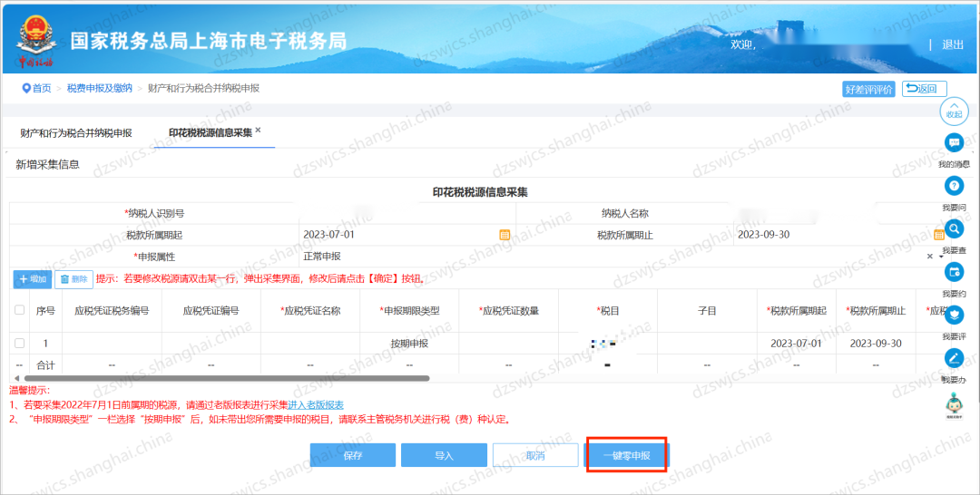Screen dimensions: 980x495
Task: Click the 增加 button
Action: click(33, 279)
